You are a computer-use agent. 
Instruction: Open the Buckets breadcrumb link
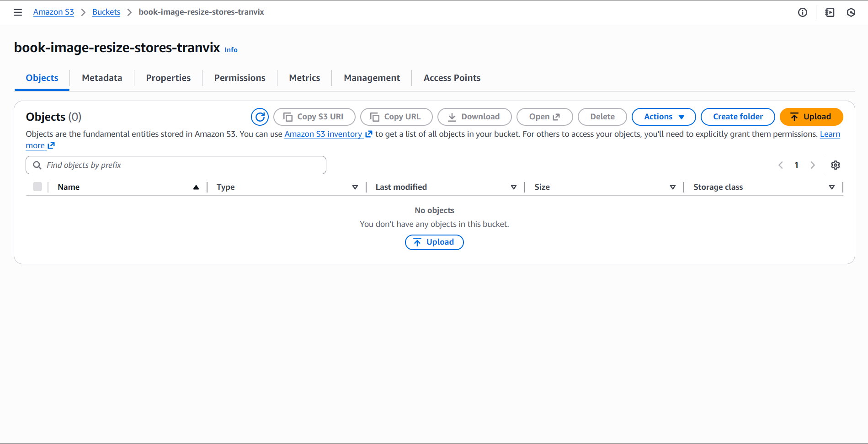107,12
